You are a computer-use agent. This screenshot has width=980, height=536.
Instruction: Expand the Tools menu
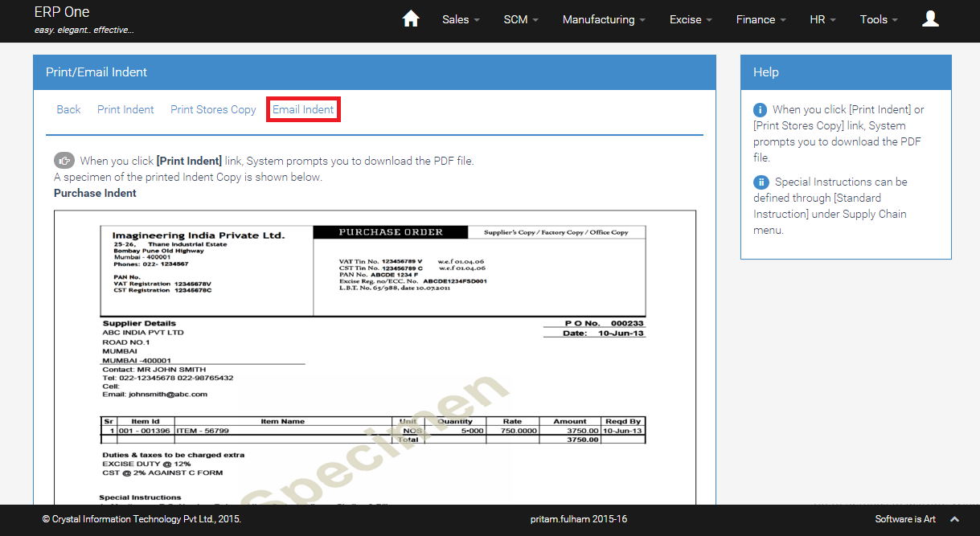coord(879,19)
